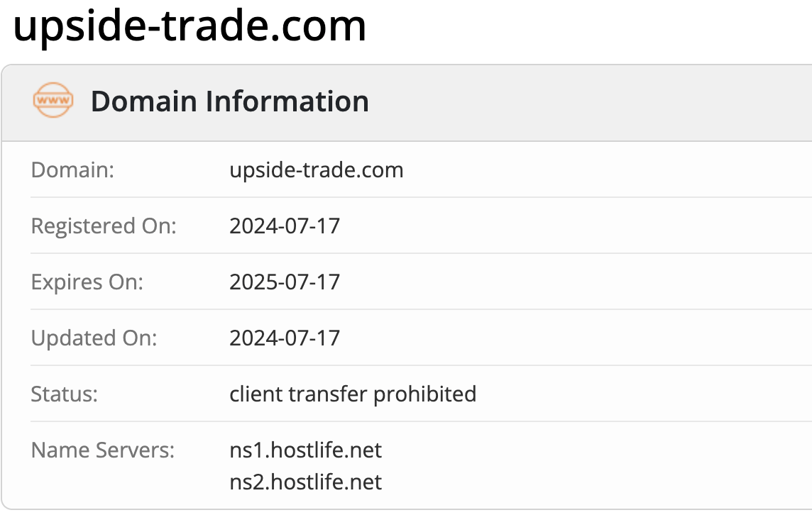Select the Status: label
812x515 pixels.
click(65, 394)
